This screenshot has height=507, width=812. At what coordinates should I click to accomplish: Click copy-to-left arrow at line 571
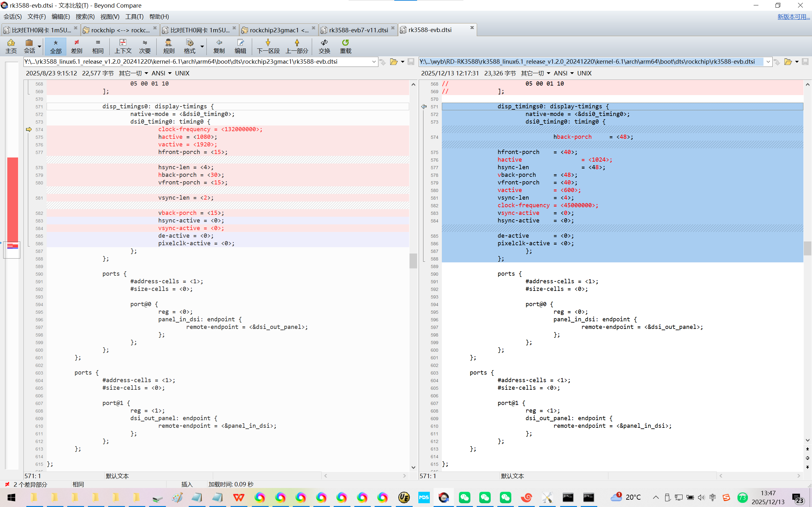(x=424, y=107)
